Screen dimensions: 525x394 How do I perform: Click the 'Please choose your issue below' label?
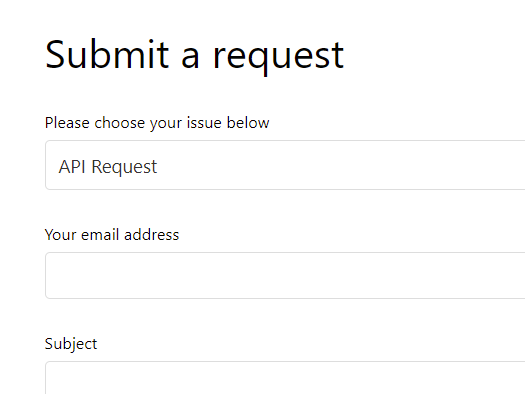[157, 123]
